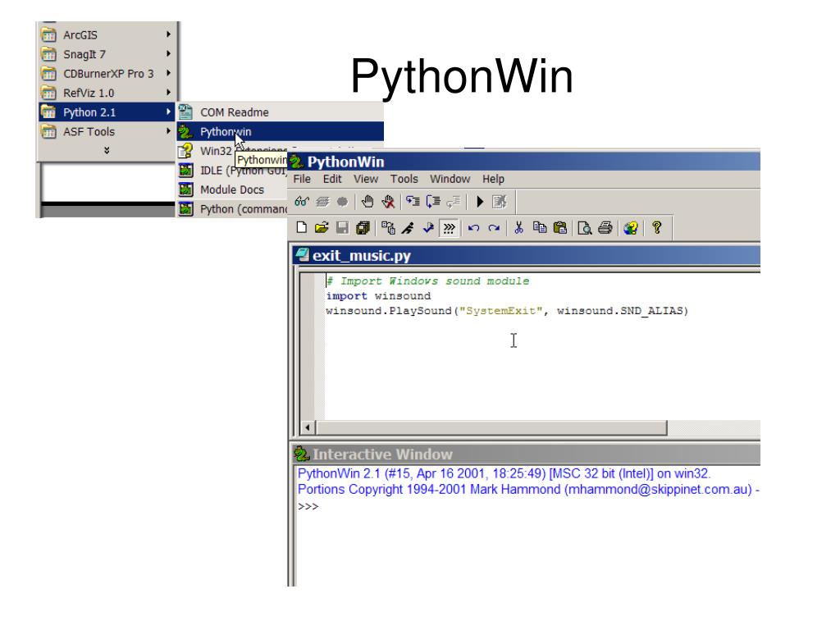Screen dimensions: 840x630
Task: Expand the CDBurnerXP Pro 3 submenu
Action: tap(107, 73)
